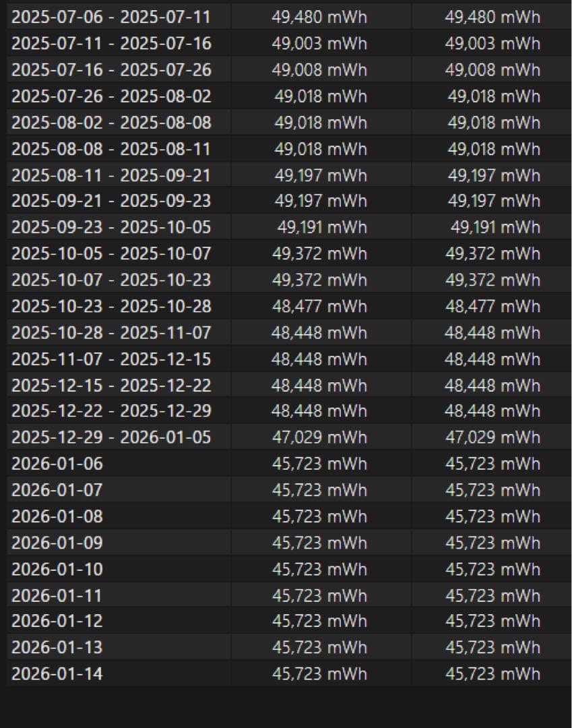Click the 2025-09-23 - 2025-10-05 period cell
572x728 pixels.
click(111, 227)
